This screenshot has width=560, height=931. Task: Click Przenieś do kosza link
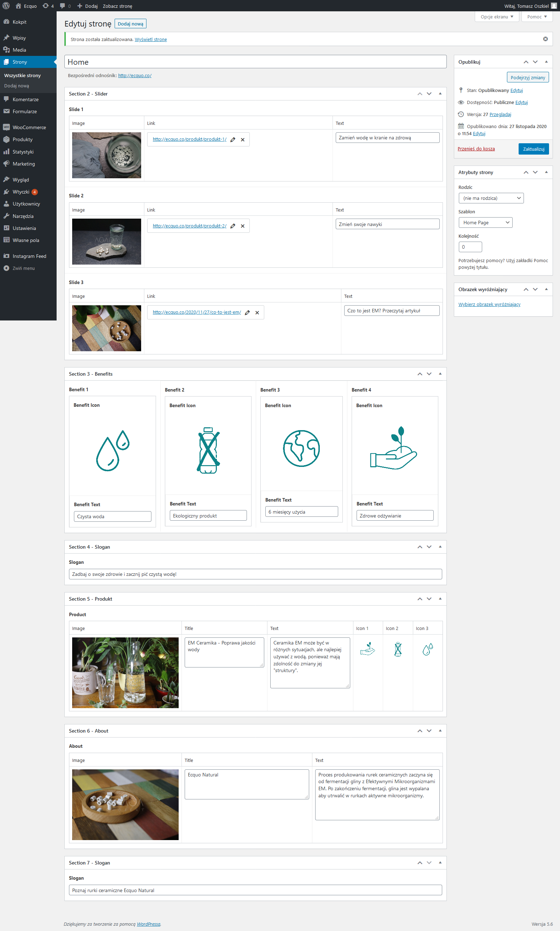[476, 149]
